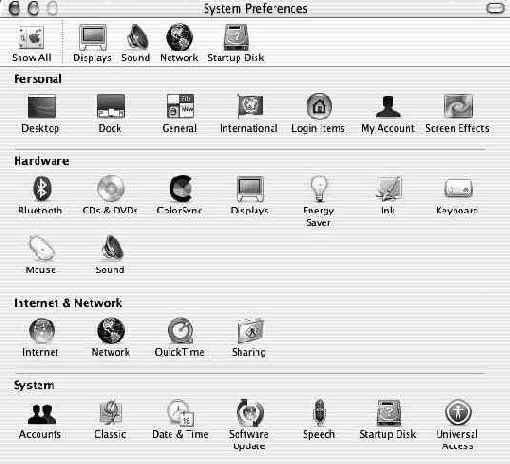The height and width of the screenshot is (464, 510).
Task: Open the Bluetooth preferences icon
Action: pos(42,189)
